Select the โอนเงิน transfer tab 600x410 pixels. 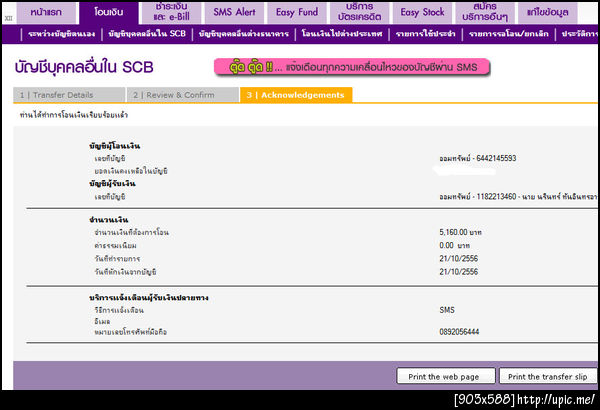tap(109, 12)
